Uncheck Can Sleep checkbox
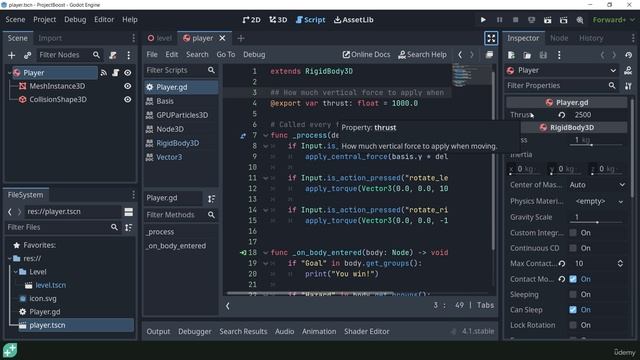Viewport: 640px width, 360px height. click(573, 310)
